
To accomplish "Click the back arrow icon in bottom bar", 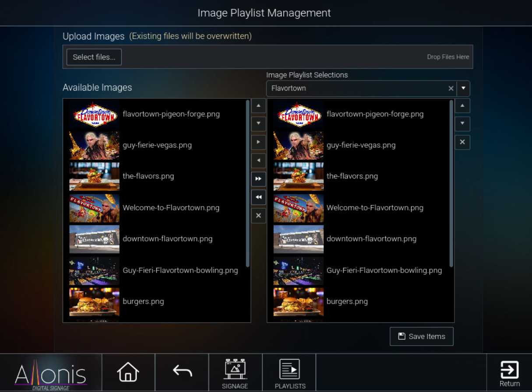I will (x=182, y=371).
